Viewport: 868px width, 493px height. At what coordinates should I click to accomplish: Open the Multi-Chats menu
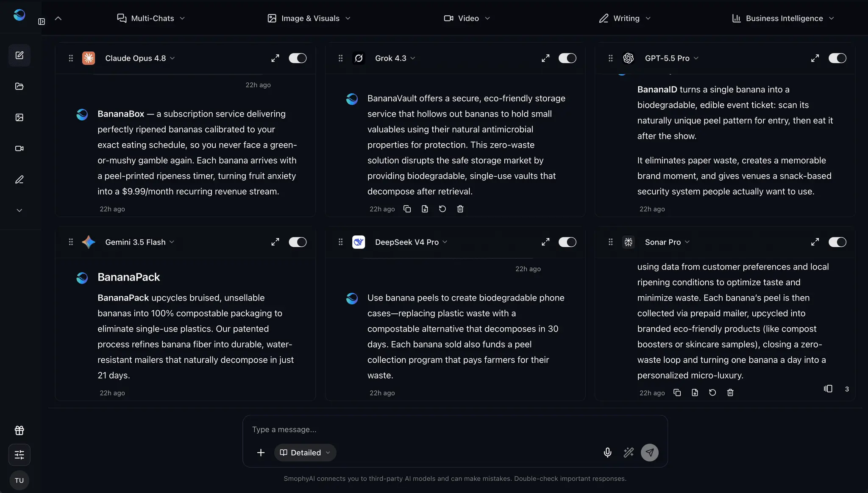coord(151,18)
